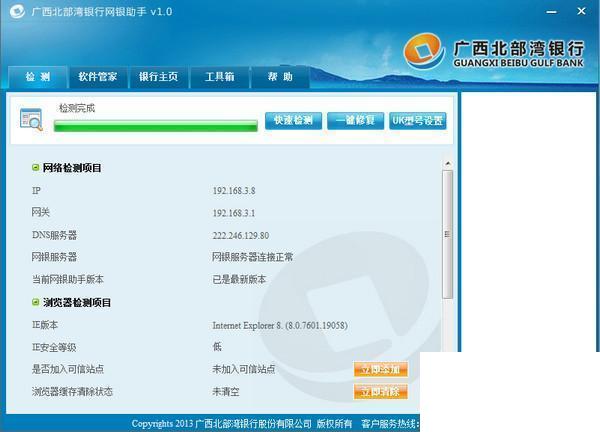The height and width of the screenshot is (432, 600).
Task: Open the 软件管家 tab
Action: [98, 77]
